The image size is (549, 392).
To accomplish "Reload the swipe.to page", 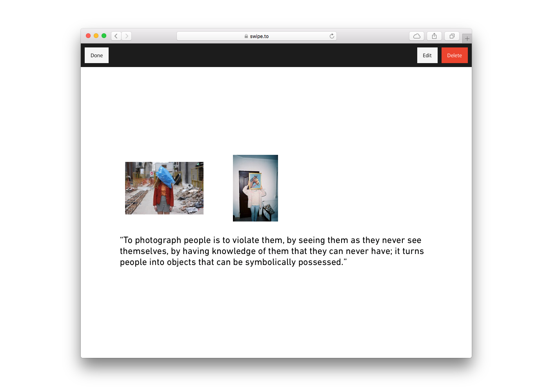I will click(332, 36).
